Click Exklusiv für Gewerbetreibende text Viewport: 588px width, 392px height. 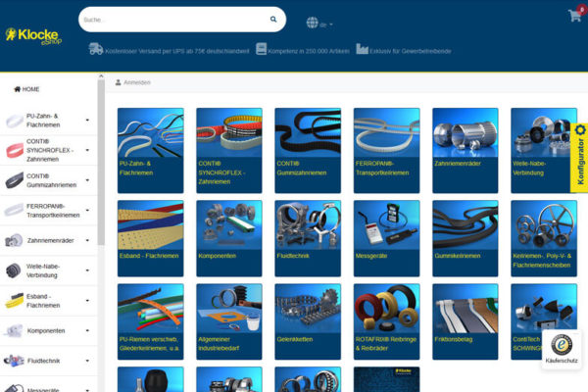tap(411, 51)
